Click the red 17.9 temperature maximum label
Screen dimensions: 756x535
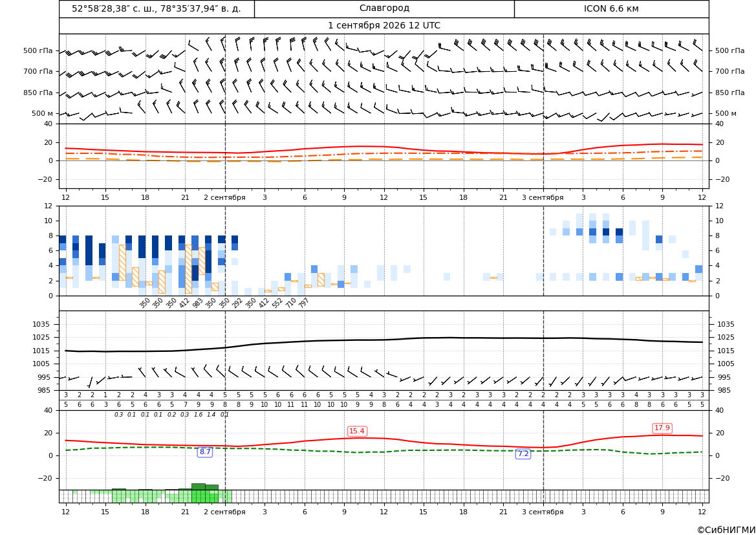662,428
